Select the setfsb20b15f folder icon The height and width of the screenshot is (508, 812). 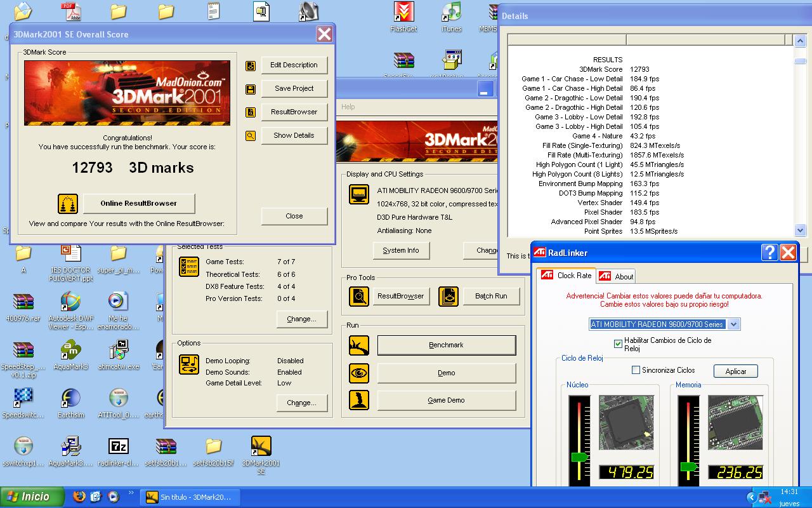tap(213, 451)
